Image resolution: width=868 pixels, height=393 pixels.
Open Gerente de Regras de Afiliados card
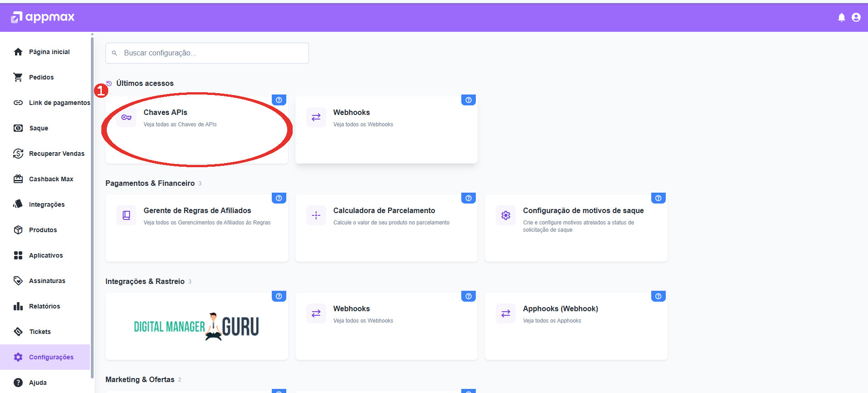(x=197, y=228)
